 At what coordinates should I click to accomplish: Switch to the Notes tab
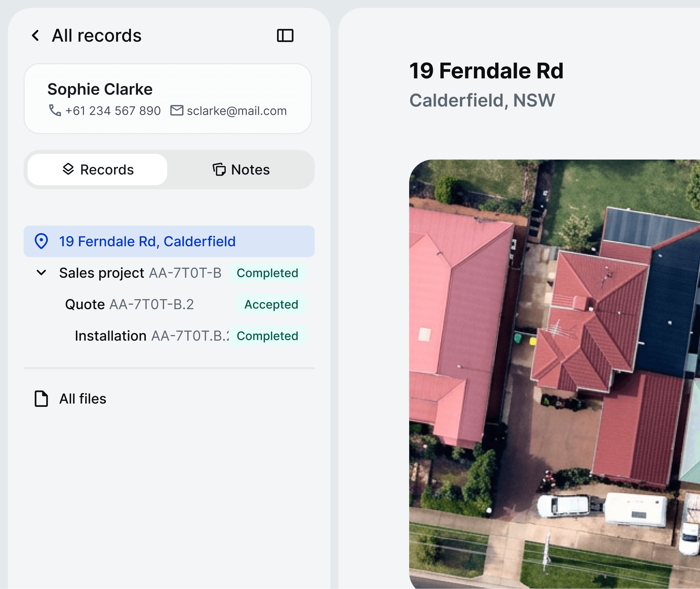pos(241,170)
